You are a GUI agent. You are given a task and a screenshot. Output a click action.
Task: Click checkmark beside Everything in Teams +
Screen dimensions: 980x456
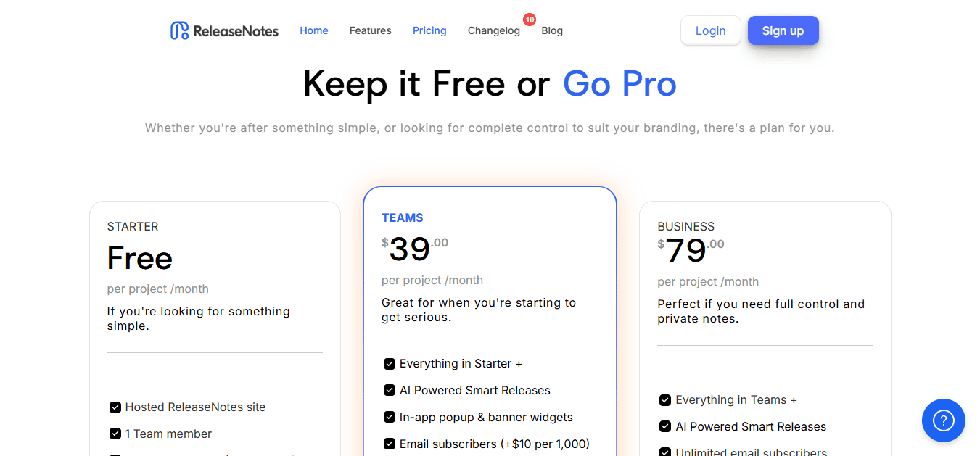pos(665,400)
